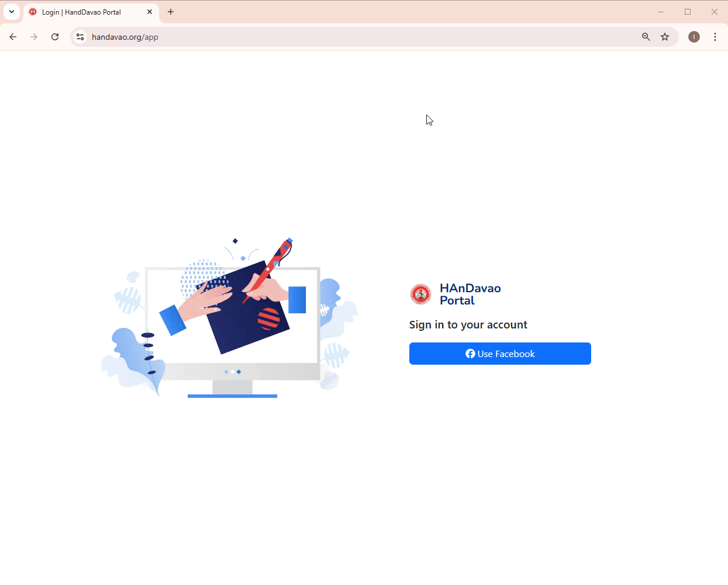Open a new tab with plus button
The image size is (728, 585).
point(171,12)
